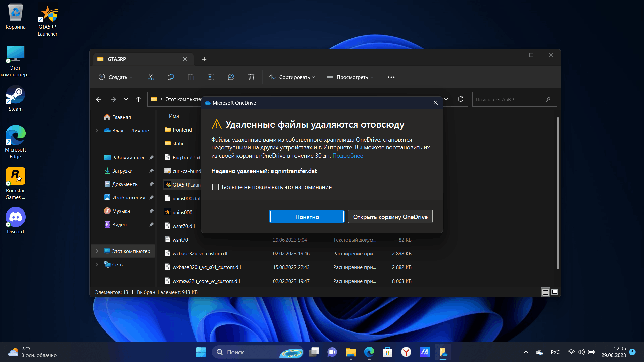Select wxbase32u_vc_custom.dll file
The image size is (644, 362).
201,254
